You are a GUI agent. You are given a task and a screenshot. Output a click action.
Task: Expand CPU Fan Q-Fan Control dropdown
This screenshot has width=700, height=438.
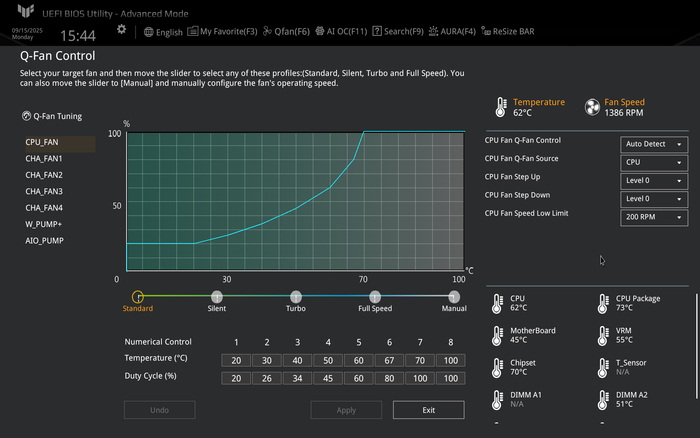click(x=654, y=144)
